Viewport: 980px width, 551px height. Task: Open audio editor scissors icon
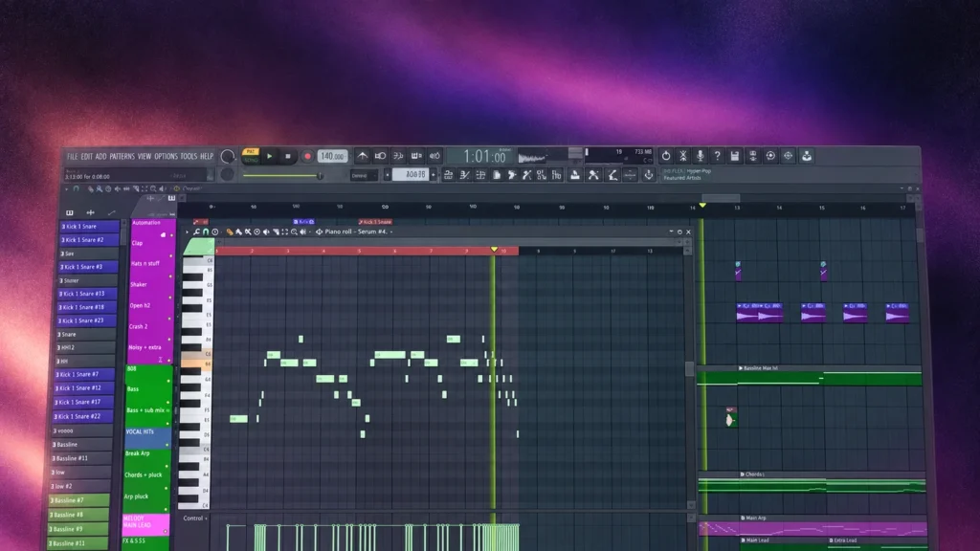coord(683,156)
